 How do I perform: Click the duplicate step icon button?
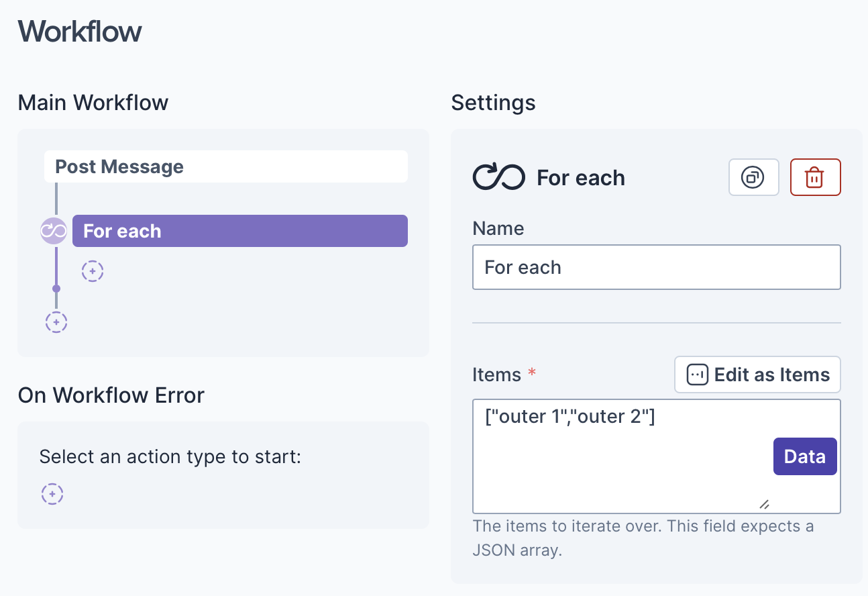[753, 177]
